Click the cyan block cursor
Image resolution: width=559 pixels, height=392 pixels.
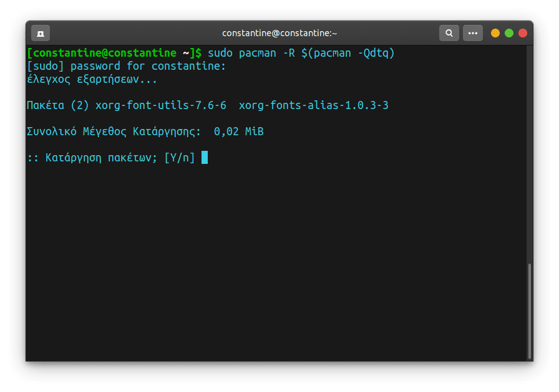click(x=205, y=158)
